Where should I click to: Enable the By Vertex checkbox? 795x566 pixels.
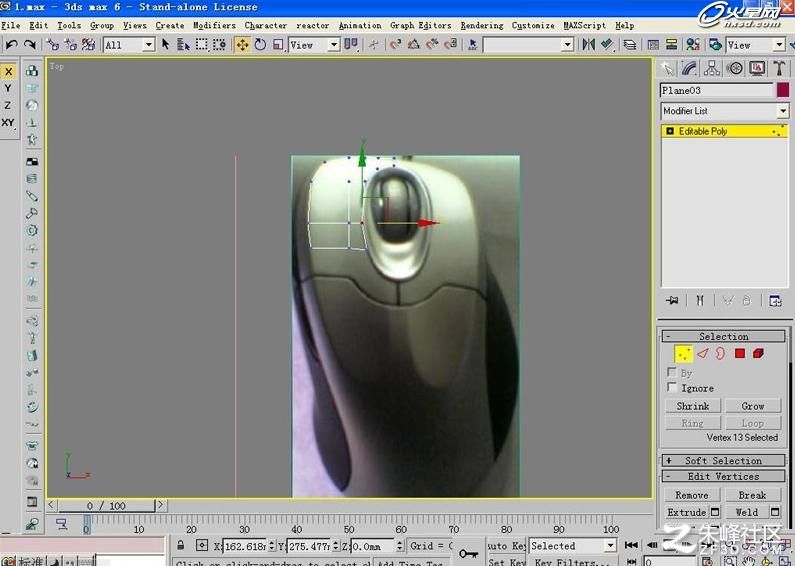coord(672,372)
